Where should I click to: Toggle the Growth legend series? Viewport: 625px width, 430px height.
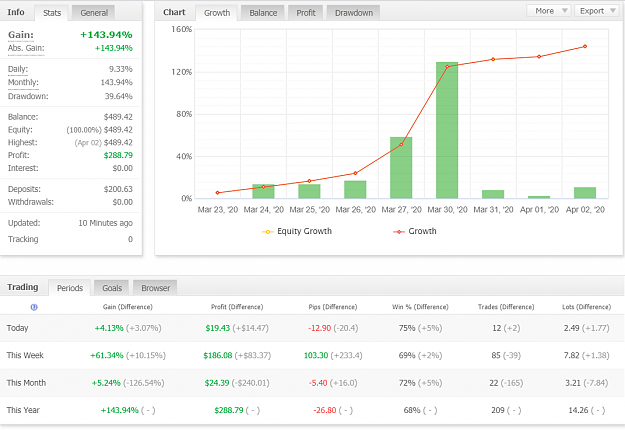click(x=415, y=231)
